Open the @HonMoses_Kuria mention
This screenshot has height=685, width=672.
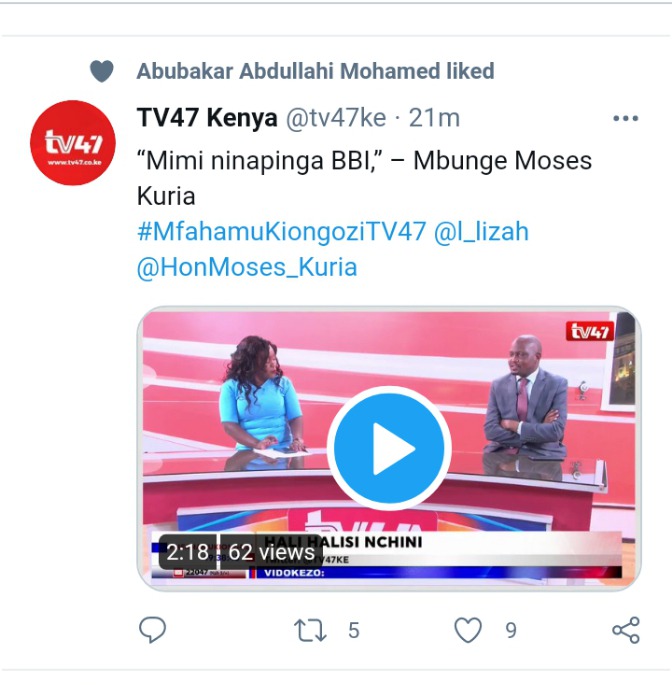[247, 267]
